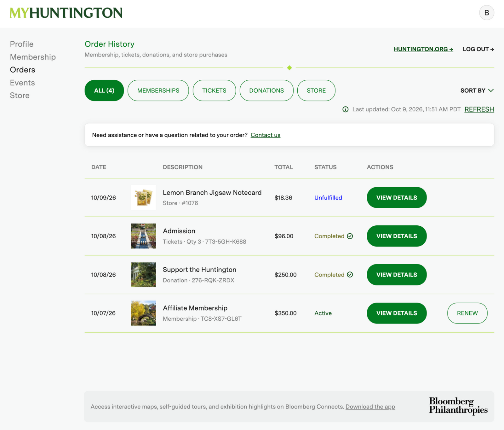Image resolution: width=504 pixels, height=430 pixels.
Task: Click the Description column header
Action: [182, 167]
